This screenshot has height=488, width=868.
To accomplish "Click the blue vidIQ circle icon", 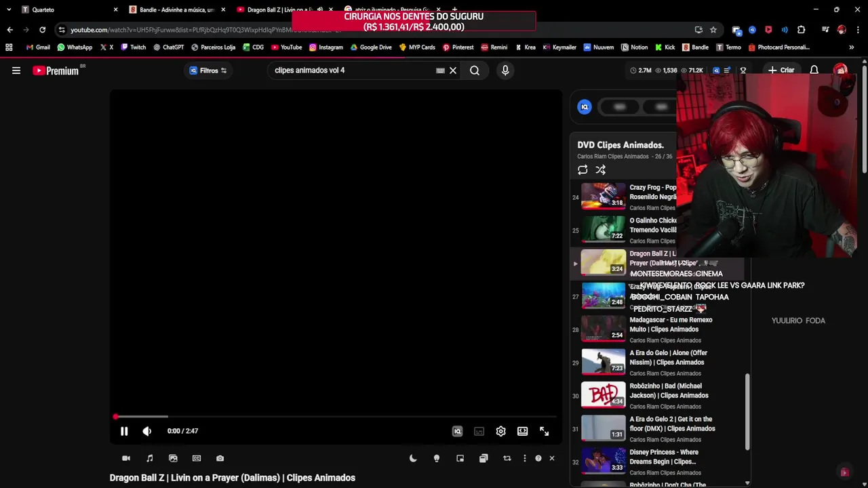I will [585, 106].
